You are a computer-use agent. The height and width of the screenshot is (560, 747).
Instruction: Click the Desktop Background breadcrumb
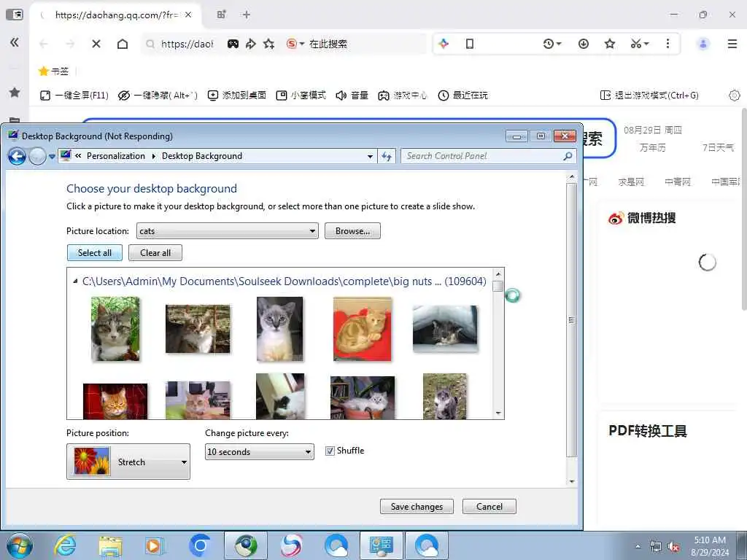coord(202,156)
